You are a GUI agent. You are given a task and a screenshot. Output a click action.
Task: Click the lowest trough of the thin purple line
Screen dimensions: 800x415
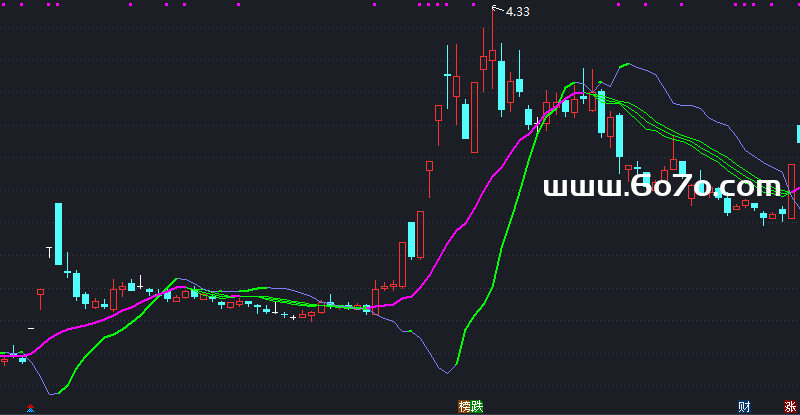point(444,371)
